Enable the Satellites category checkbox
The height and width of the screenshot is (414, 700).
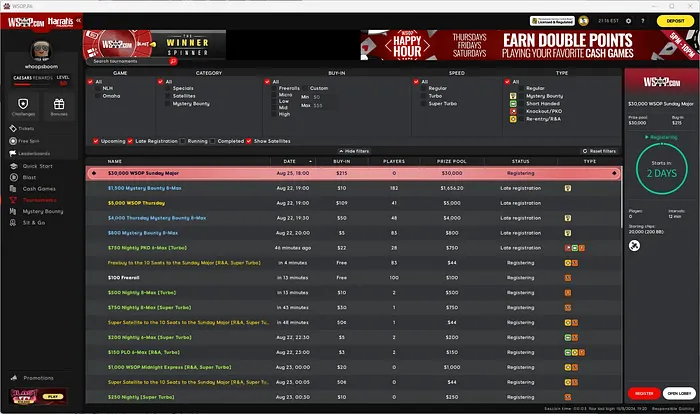pyautogui.click(x=168, y=96)
